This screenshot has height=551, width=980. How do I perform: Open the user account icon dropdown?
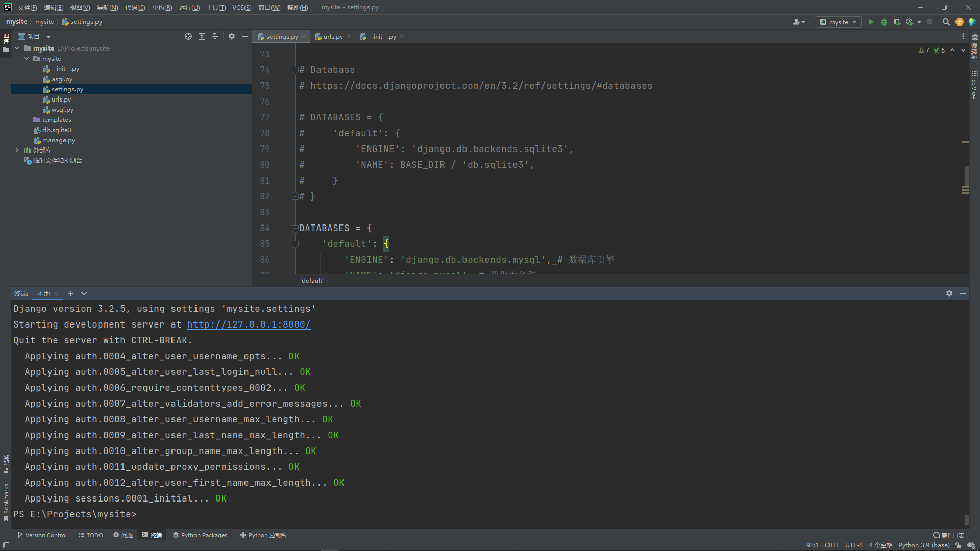pos(799,22)
